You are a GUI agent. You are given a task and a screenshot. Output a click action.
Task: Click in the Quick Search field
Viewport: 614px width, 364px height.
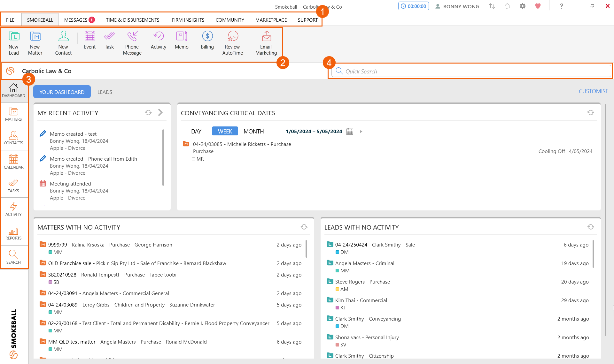[x=471, y=71]
